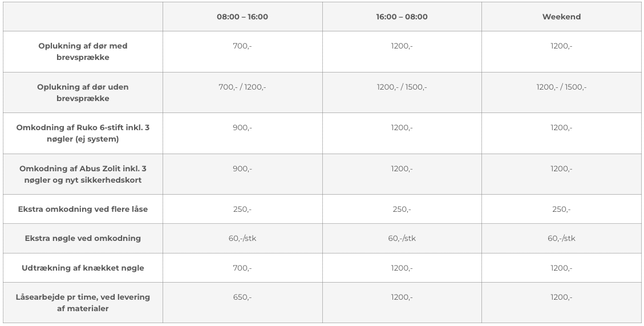
Task: Select the evening 1200,- broken key extraction price
Action: click(x=402, y=268)
